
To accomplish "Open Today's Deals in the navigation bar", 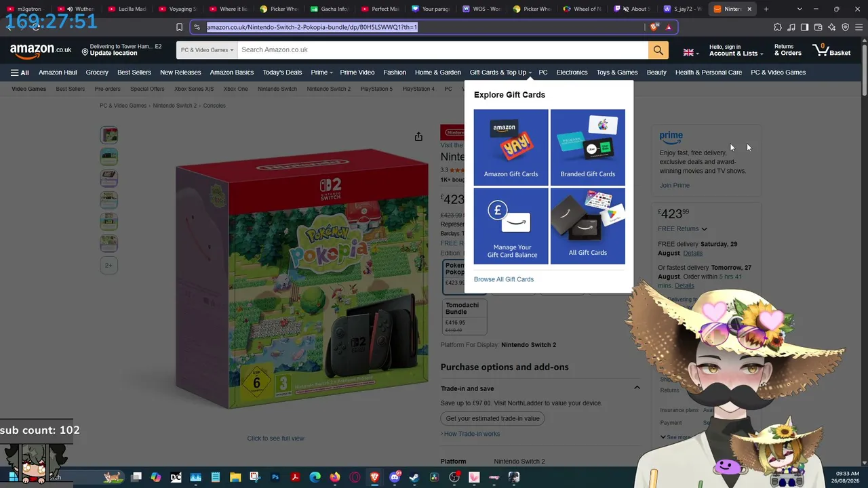I will tap(282, 73).
